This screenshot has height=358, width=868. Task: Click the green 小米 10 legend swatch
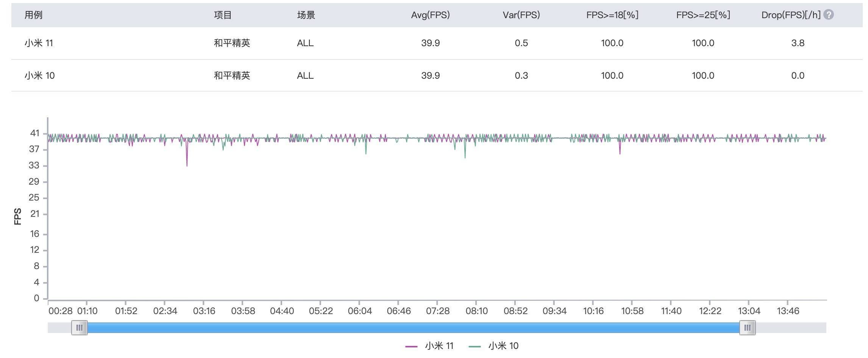[475, 346]
